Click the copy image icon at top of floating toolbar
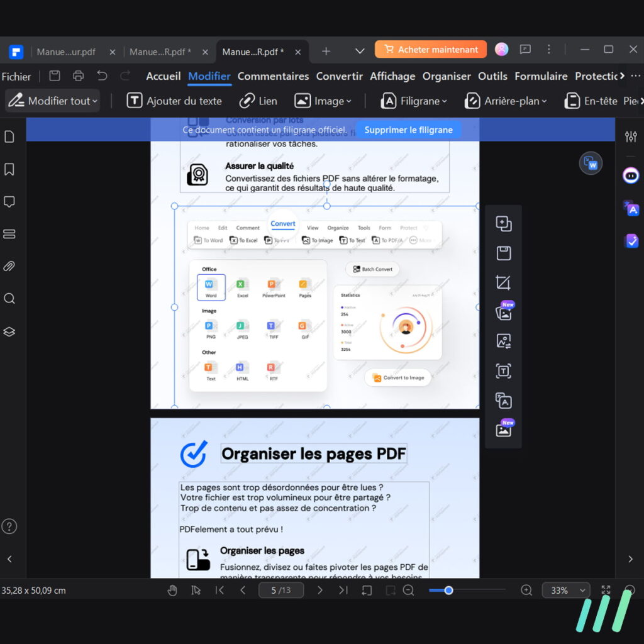Image resolution: width=644 pixels, height=644 pixels. [x=503, y=223]
